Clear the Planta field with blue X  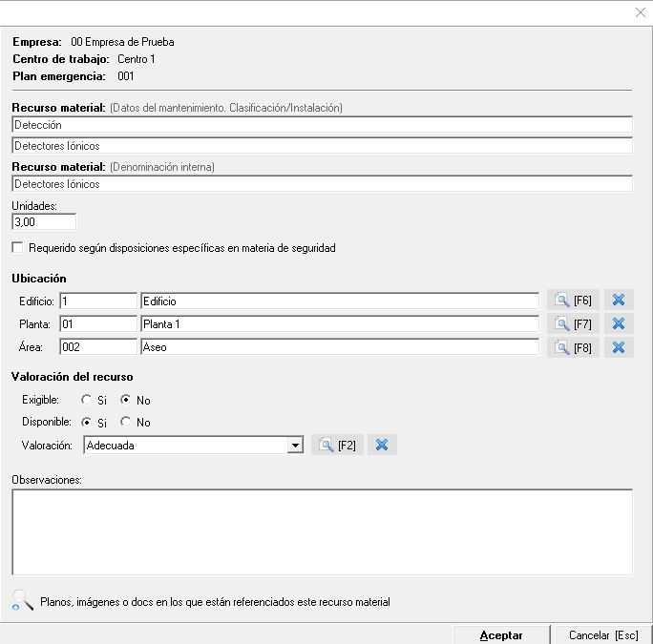[x=618, y=324]
